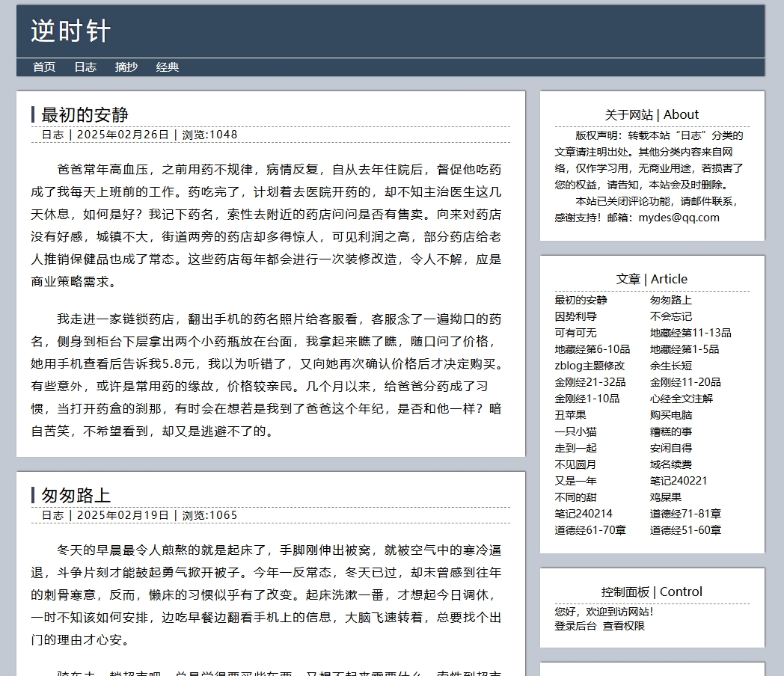
Task: Click the 逆时针 site title
Action: pyautogui.click(x=70, y=31)
